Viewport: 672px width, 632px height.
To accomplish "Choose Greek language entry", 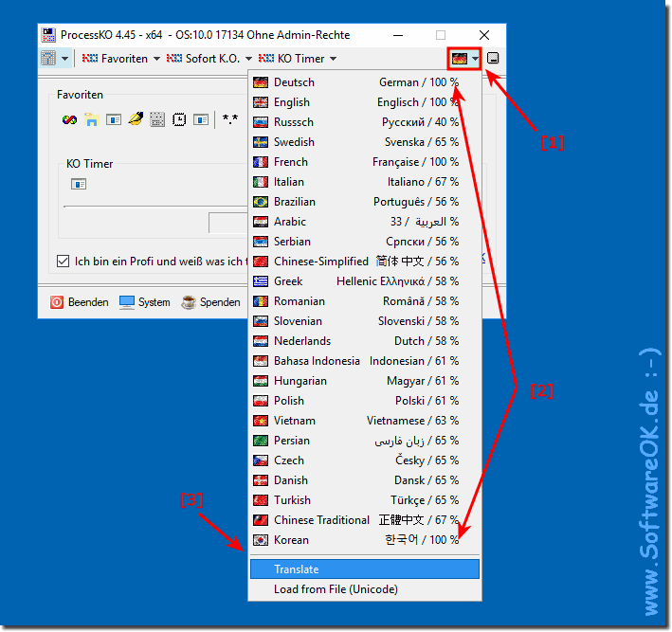I will pos(364,281).
